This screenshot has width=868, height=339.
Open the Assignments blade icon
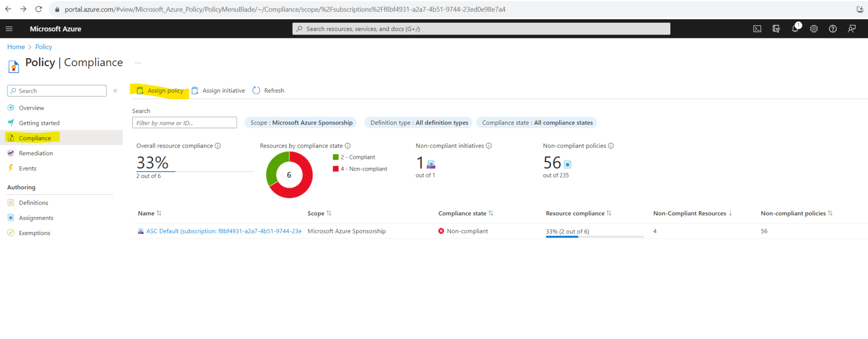point(12,218)
